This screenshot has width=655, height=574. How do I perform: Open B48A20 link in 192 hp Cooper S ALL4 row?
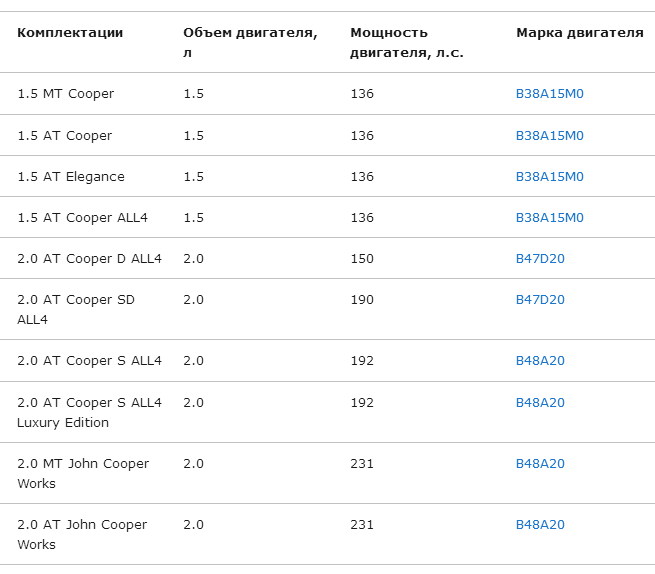[x=540, y=361]
